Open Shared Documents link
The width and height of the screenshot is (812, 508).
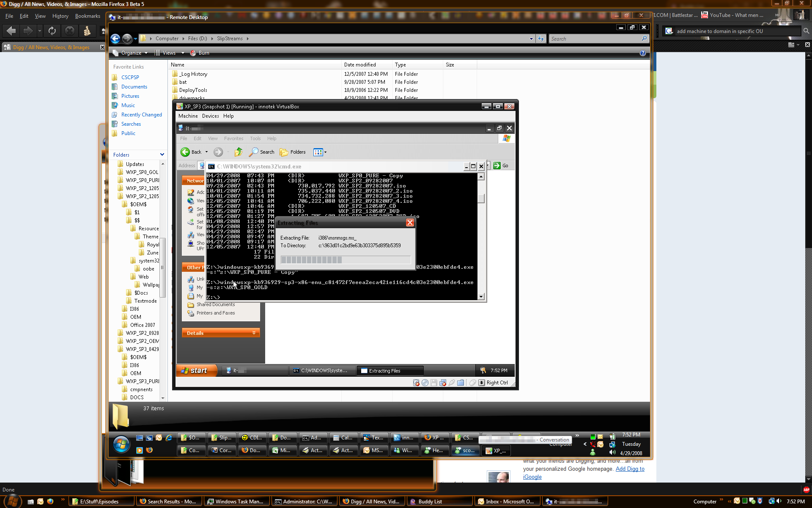(215, 304)
